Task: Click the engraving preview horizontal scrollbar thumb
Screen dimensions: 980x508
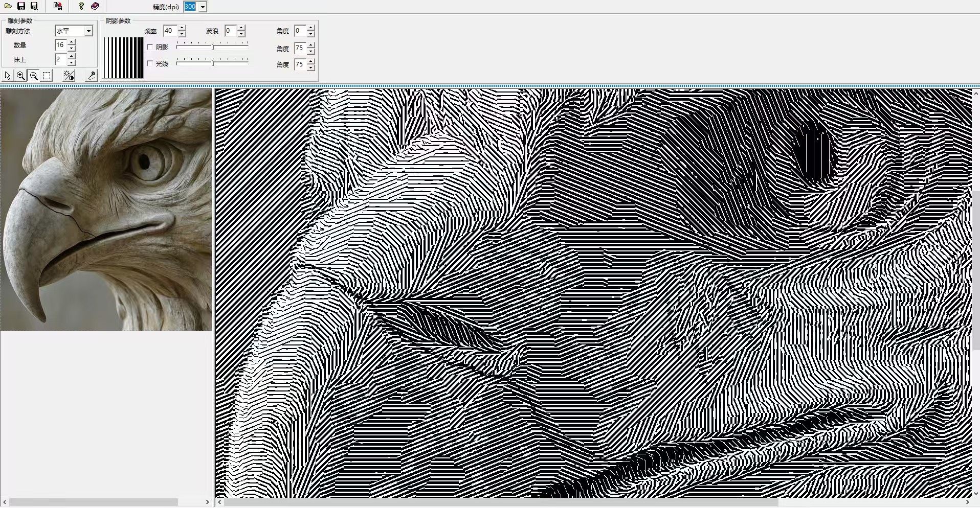Action: [500, 502]
